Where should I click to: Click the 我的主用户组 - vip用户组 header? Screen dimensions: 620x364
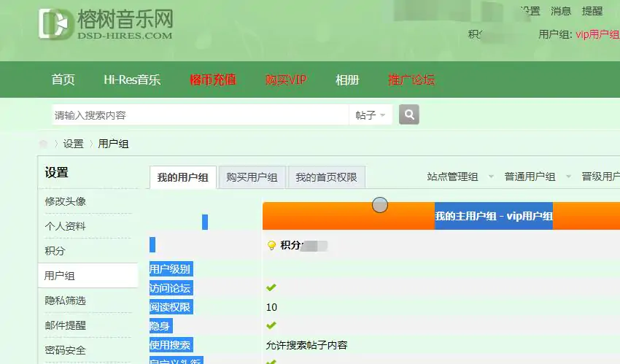click(x=494, y=216)
